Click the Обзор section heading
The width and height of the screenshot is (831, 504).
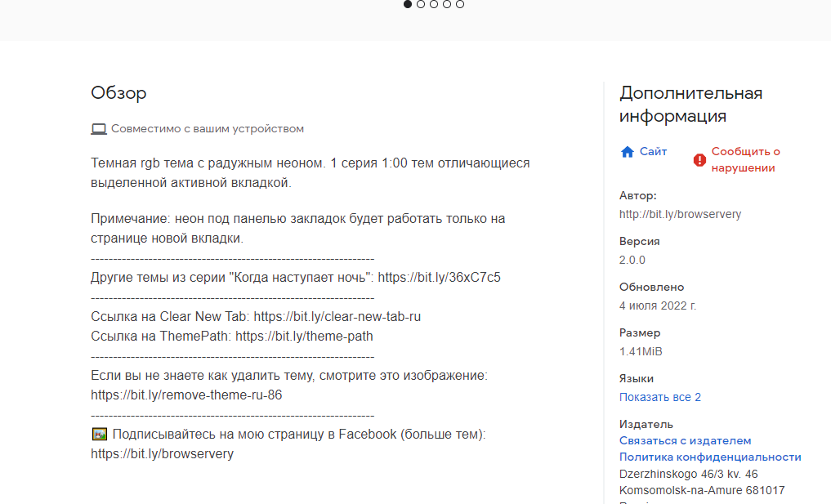point(118,93)
